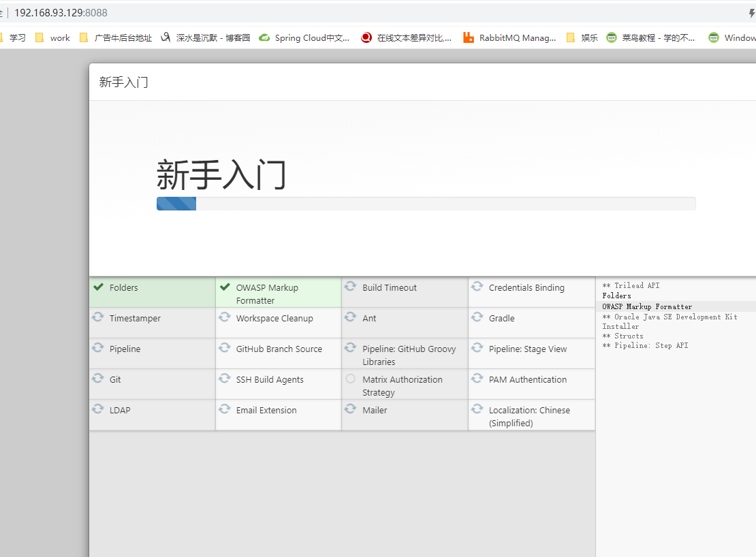Click the Mailer plugin spinner icon
This screenshot has height=557, width=756.
point(350,409)
